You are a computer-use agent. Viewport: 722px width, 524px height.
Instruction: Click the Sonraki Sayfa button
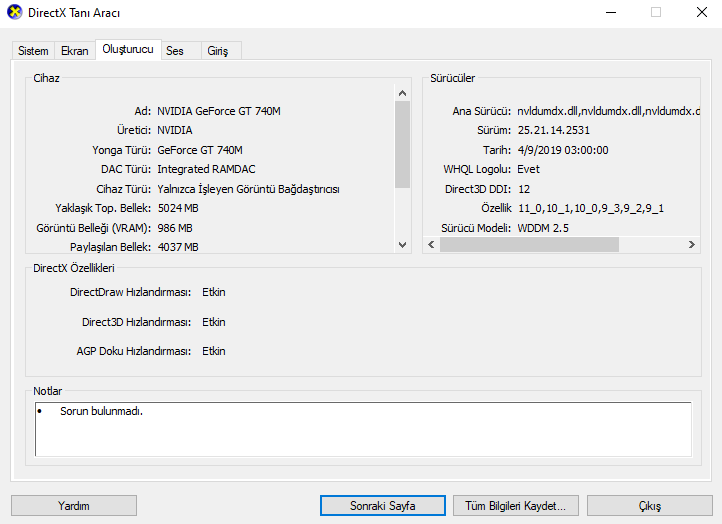[383, 506]
